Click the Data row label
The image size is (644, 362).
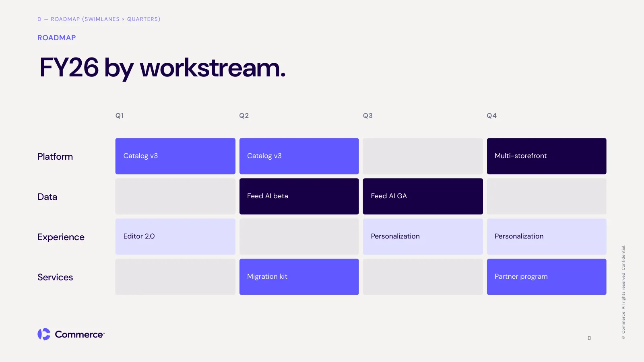[x=47, y=197]
